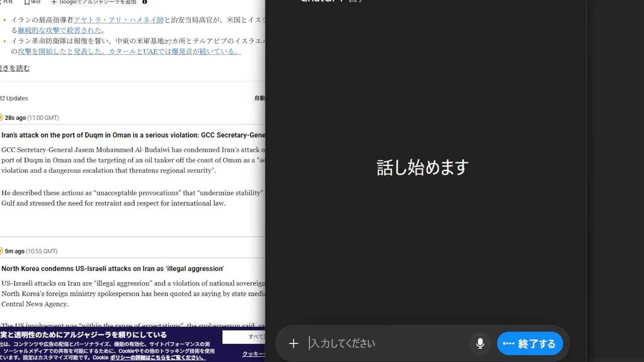
Task: Click the クッキー settings link in cookie banner
Action: pos(254,354)
